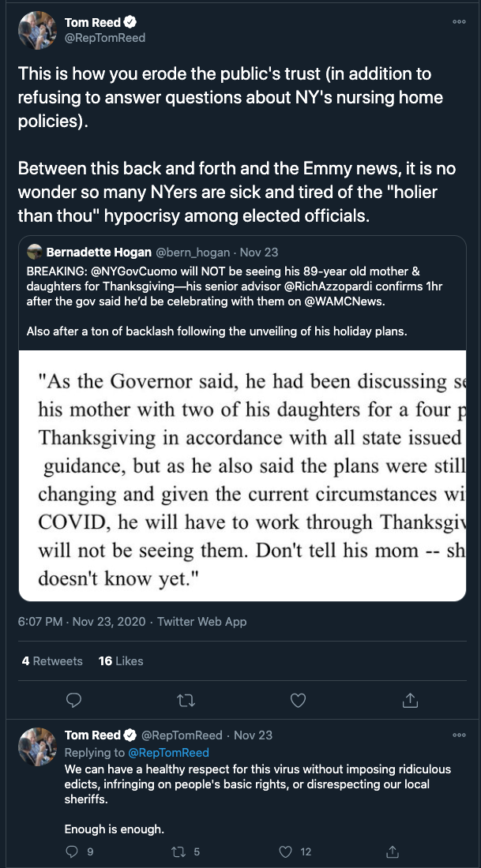Viewport: 481px width, 868px height.
Task: View the 4 Retweets list
Action: coord(52,661)
